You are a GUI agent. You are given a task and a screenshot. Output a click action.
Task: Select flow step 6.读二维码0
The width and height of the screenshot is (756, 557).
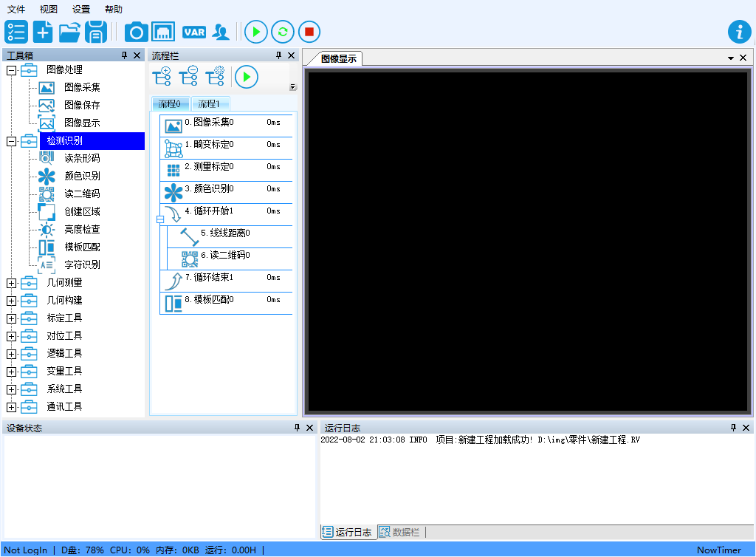[x=230, y=259]
